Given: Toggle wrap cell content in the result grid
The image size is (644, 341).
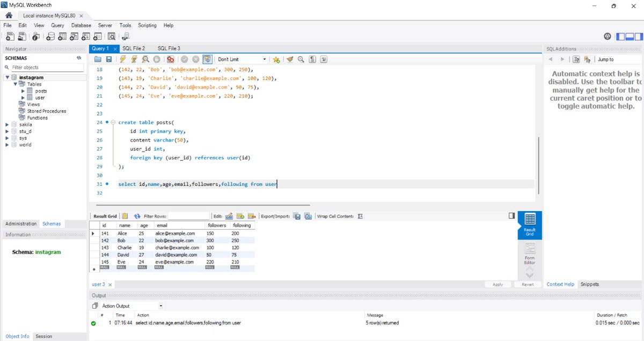Looking at the screenshot, I should pyautogui.click(x=360, y=216).
